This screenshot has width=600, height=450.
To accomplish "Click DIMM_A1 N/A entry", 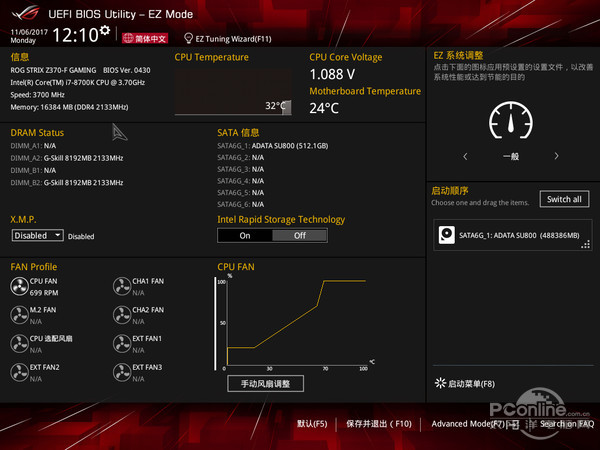I will (x=33, y=146).
